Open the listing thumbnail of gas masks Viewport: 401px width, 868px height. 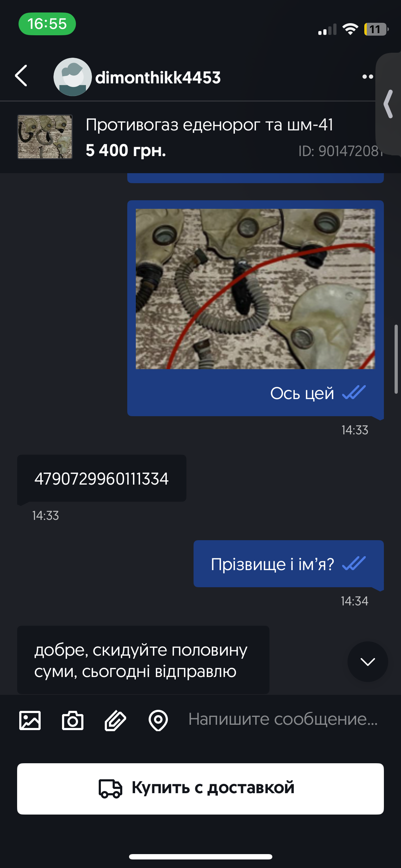45,137
